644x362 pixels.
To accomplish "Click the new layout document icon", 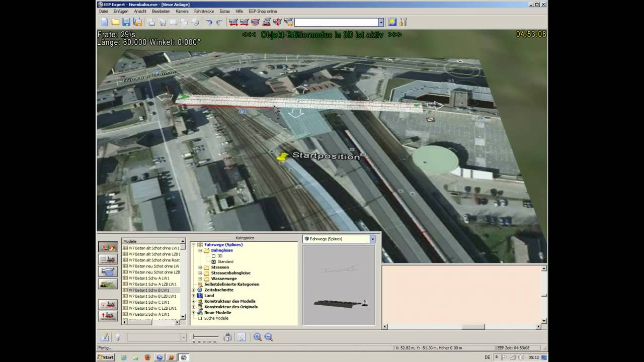I will (x=104, y=22).
